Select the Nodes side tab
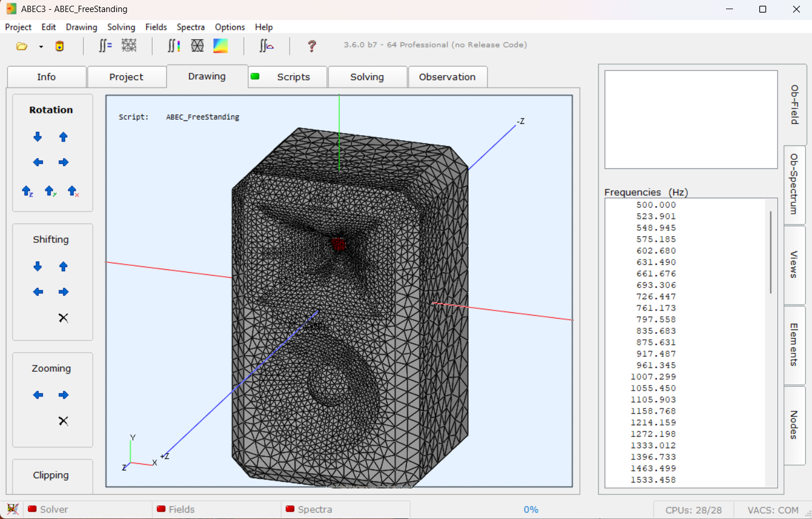 click(794, 425)
